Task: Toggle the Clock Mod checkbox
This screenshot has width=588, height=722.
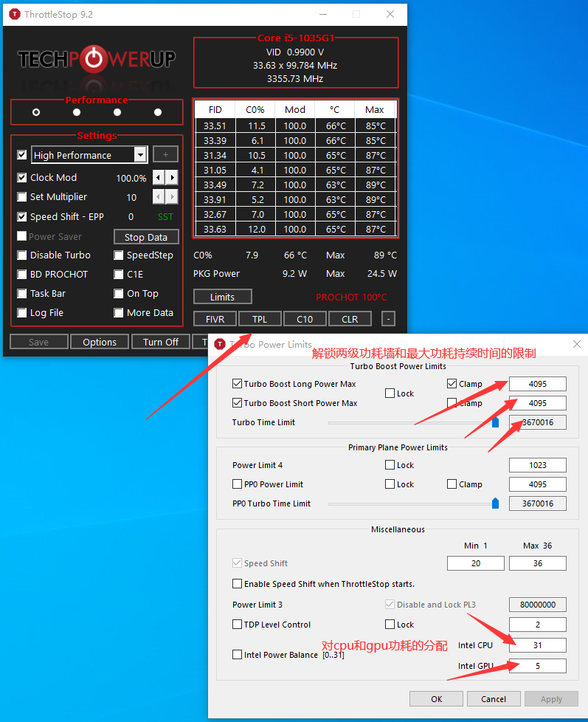Action: pos(21,178)
